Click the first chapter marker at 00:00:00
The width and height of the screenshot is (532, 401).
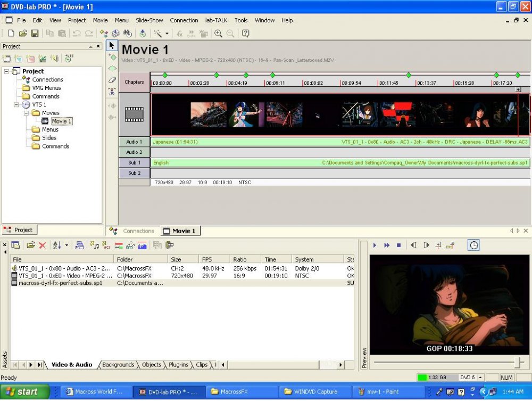pyautogui.click(x=165, y=75)
